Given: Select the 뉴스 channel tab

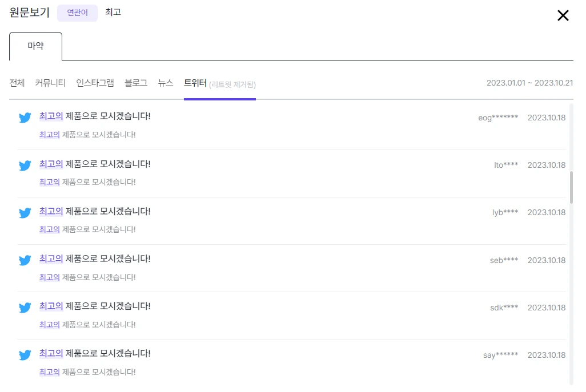Looking at the screenshot, I should coord(166,82).
